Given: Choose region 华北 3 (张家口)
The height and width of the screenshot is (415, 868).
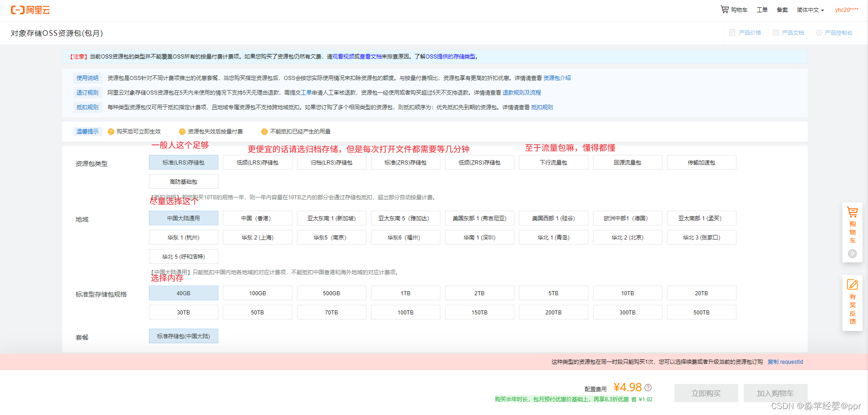Looking at the screenshot, I should point(702,237).
